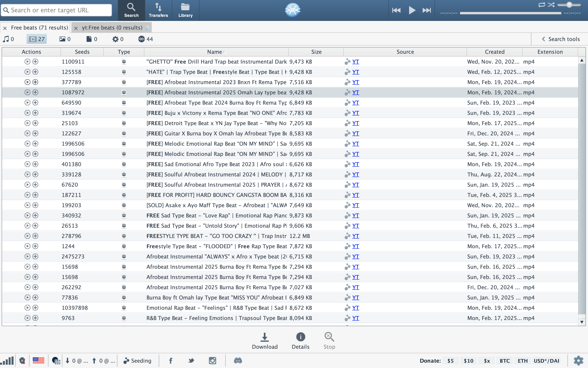Start media playback with the play button

(412, 10)
